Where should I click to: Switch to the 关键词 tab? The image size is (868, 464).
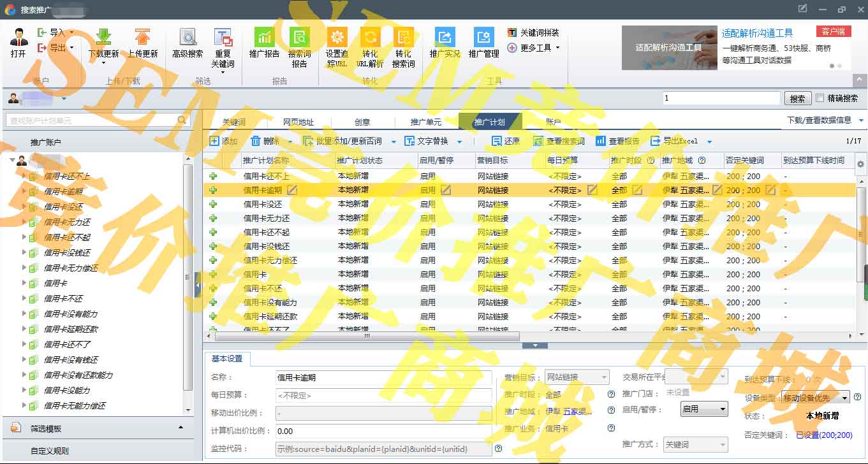[x=233, y=122]
